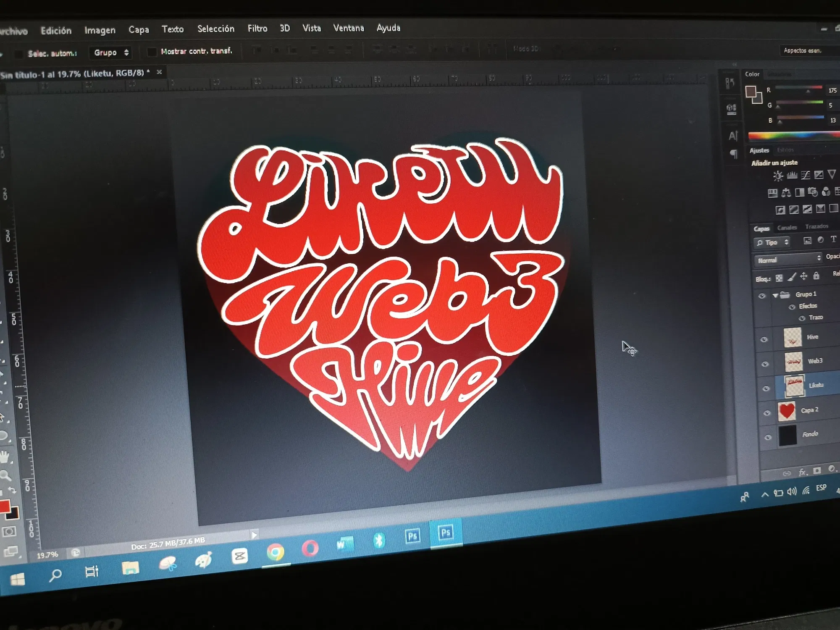Hide the Web3 layer
The image size is (840, 630).
(x=765, y=364)
